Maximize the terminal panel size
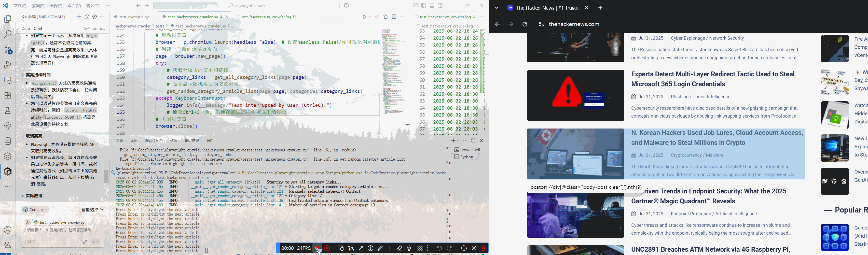 (x=473, y=140)
